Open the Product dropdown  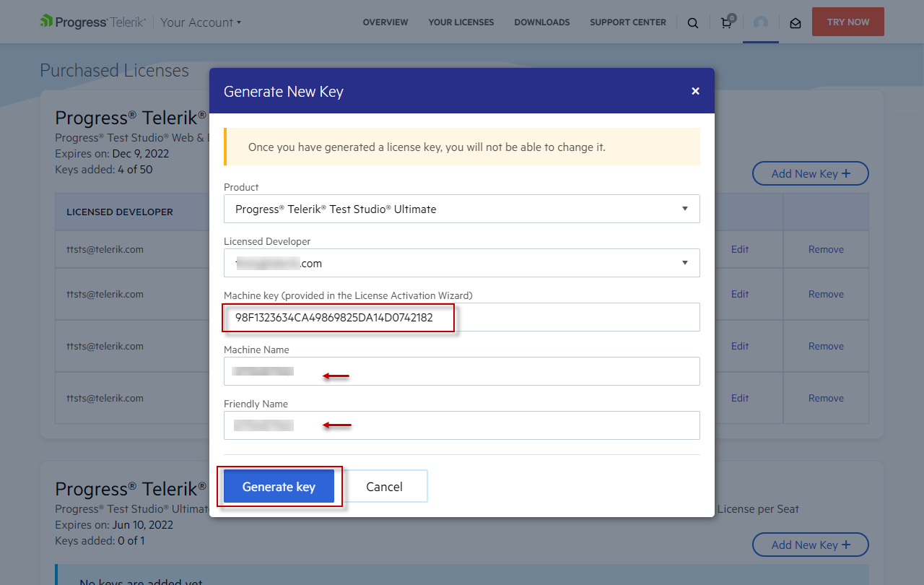click(462, 209)
